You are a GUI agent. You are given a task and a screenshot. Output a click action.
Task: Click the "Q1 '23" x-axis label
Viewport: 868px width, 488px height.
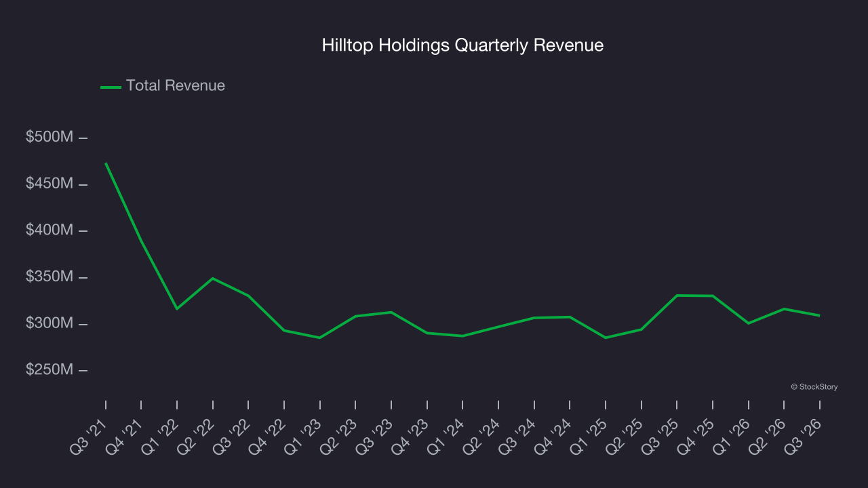(303, 435)
